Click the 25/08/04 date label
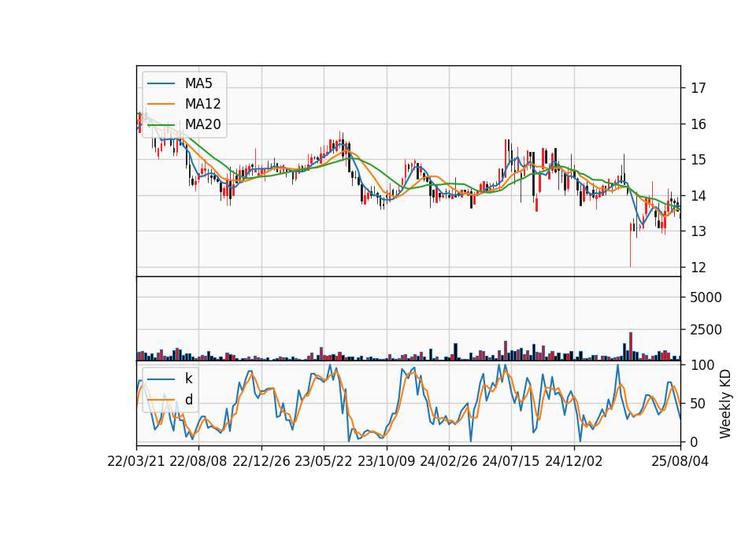The height and width of the screenshot is (543, 756). click(680, 461)
